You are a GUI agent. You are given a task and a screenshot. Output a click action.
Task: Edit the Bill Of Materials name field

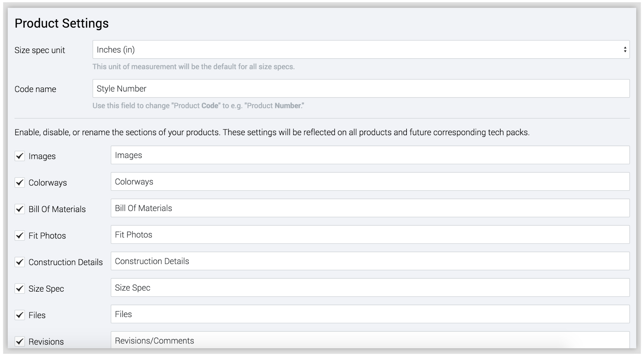click(370, 208)
